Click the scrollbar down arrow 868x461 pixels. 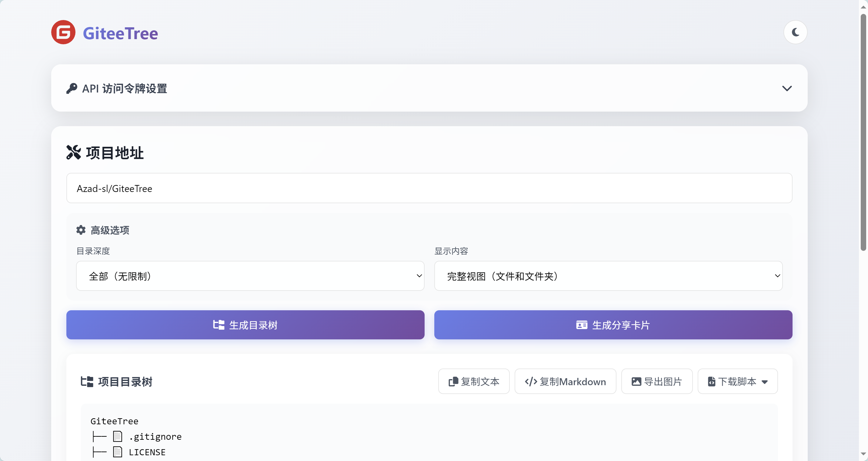pyautogui.click(x=863, y=454)
